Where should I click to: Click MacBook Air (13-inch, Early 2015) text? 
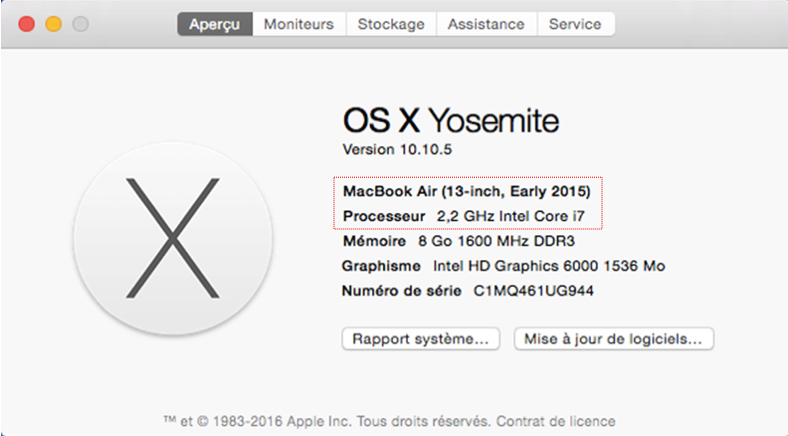(x=467, y=191)
